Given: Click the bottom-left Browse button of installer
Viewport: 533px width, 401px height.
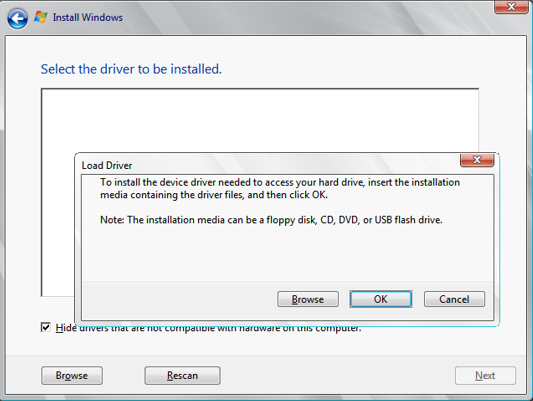Looking at the screenshot, I should point(72,376).
